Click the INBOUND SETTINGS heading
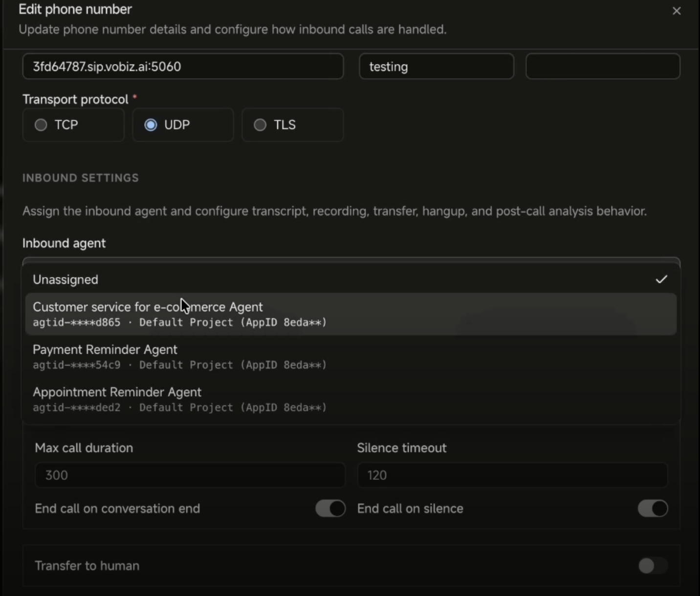The height and width of the screenshot is (596, 700). tap(81, 178)
